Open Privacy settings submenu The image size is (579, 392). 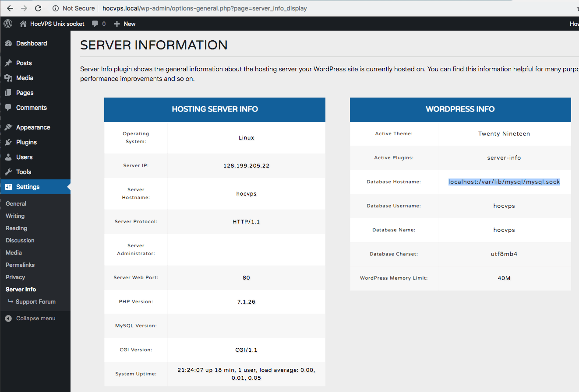[x=15, y=277]
